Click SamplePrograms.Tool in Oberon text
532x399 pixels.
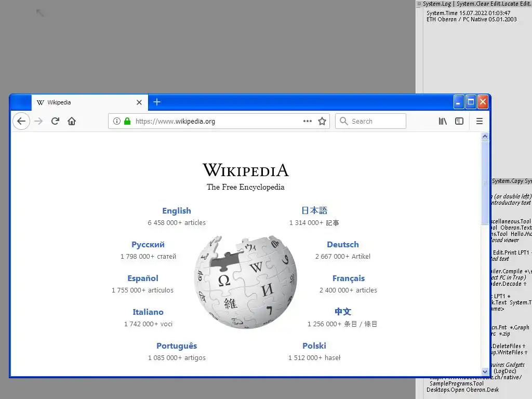457,384
